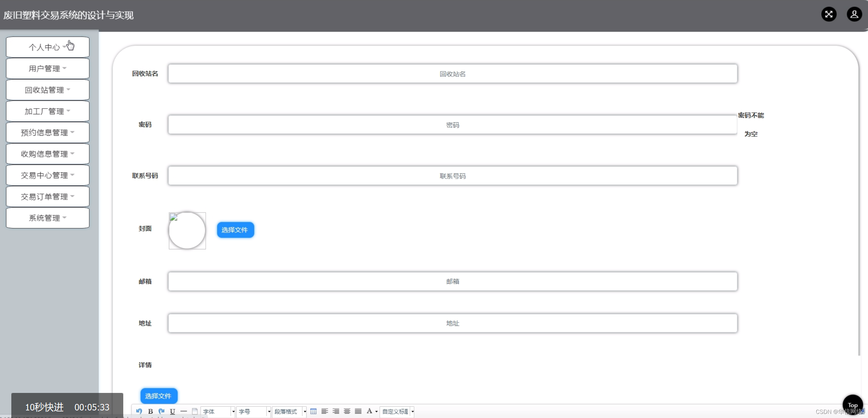Click the justify alignment icon
This screenshot has width=868, height=418.
(358, 411)
